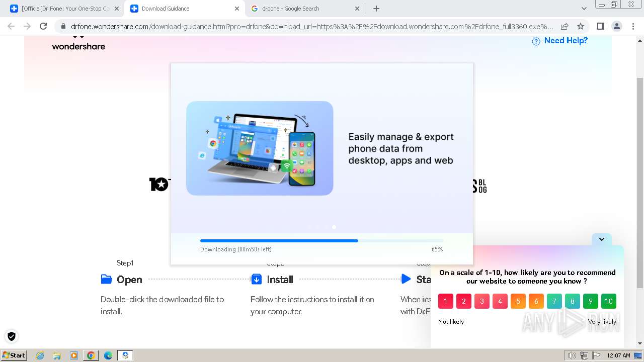Reload the Download Guidance page

tap(43, 26)
